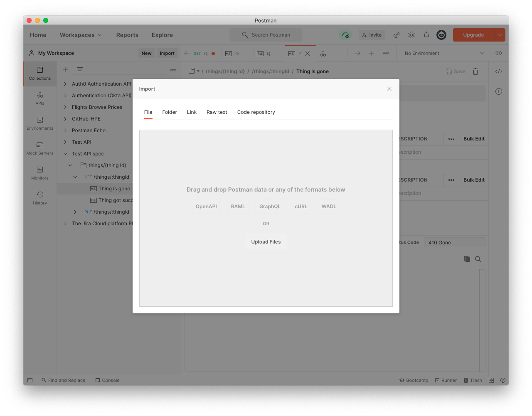532x416 pixels.
Task: Open the Explore menu item
Action: tap(162, 35)
